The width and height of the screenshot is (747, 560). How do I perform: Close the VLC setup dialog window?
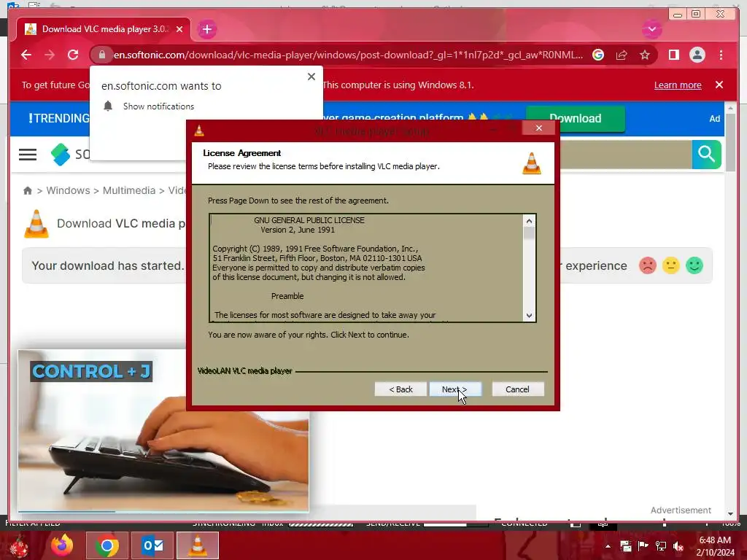click(539, 128)
